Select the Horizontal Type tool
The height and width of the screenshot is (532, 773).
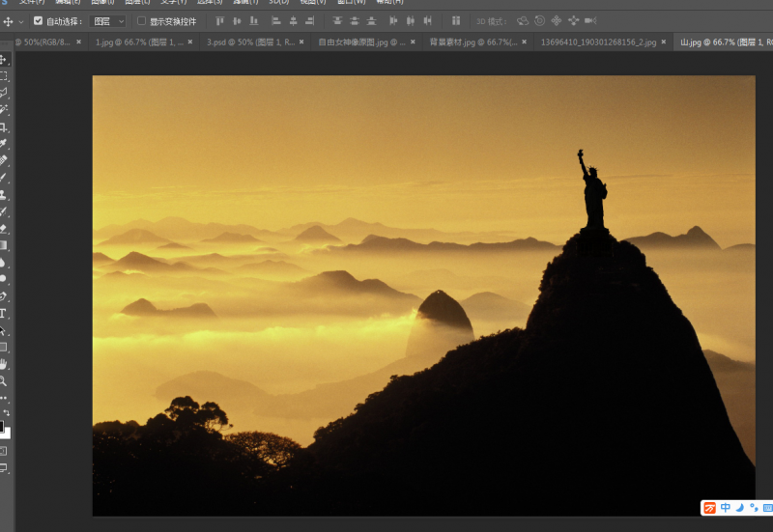click(4, 314)
